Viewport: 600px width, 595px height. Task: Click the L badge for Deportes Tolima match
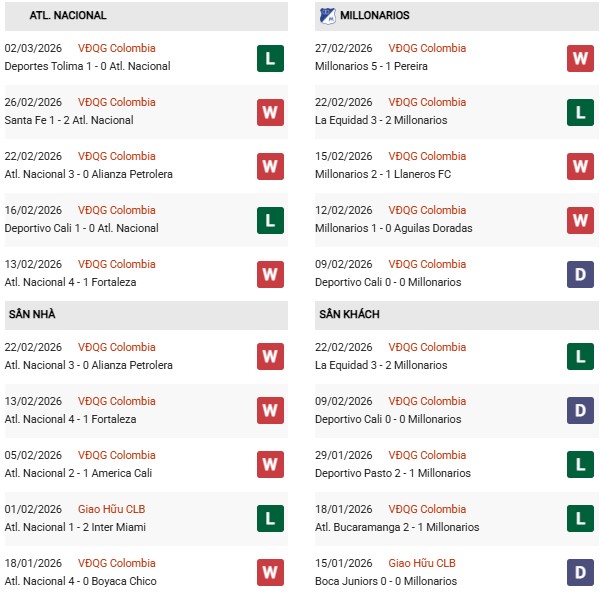coord(270,58)
